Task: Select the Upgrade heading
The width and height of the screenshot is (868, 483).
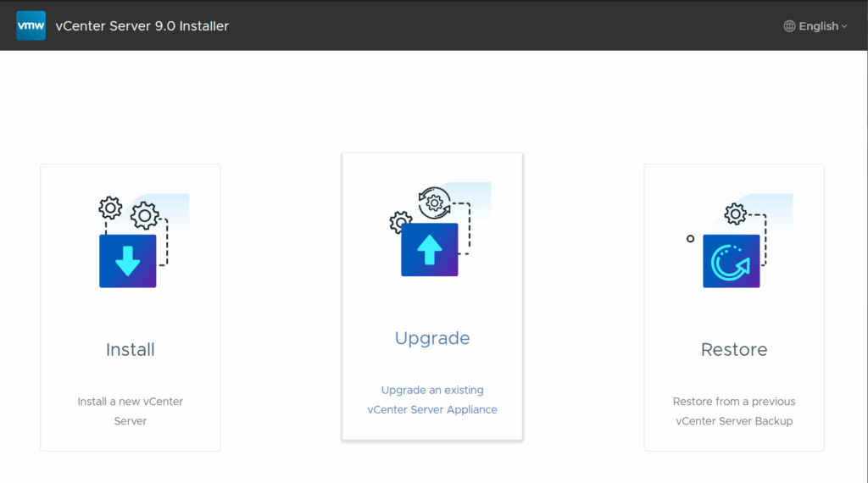Action: click(x=432, y=338)
